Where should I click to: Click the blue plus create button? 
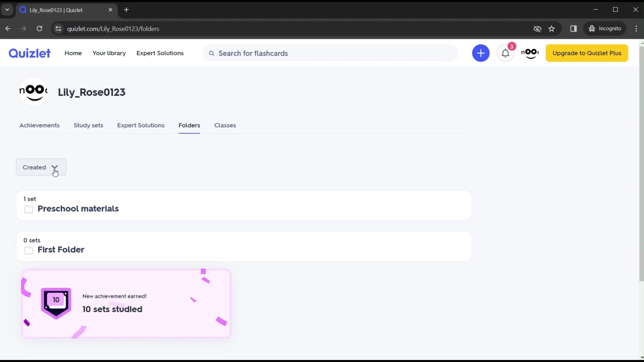click(481, 53)
